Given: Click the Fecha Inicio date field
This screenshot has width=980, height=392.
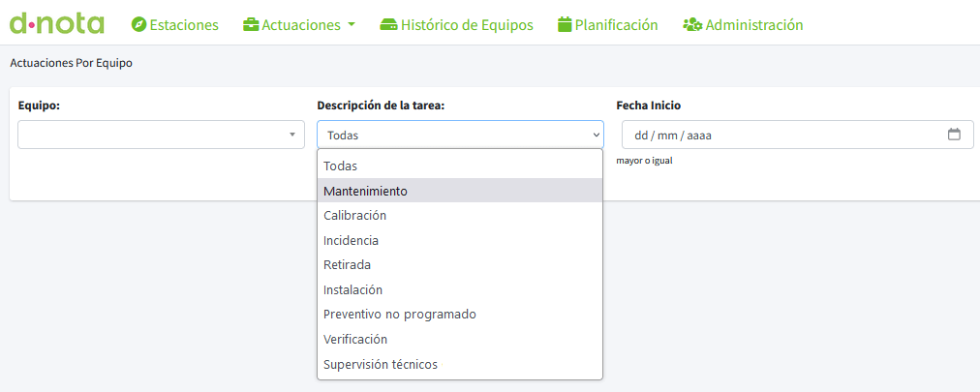Looking at the screenshot, I should pyautogui.click(x=798, y=135).
